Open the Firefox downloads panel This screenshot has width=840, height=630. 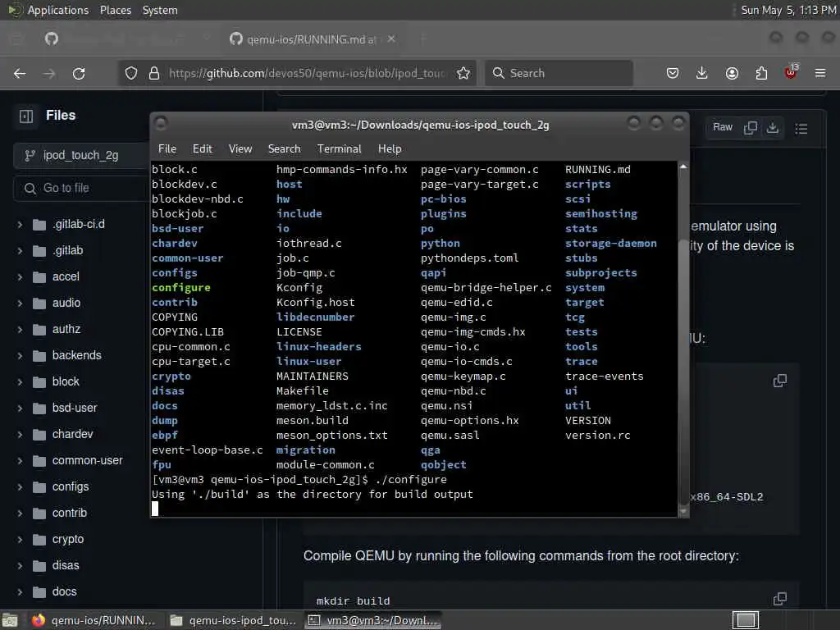702,73
